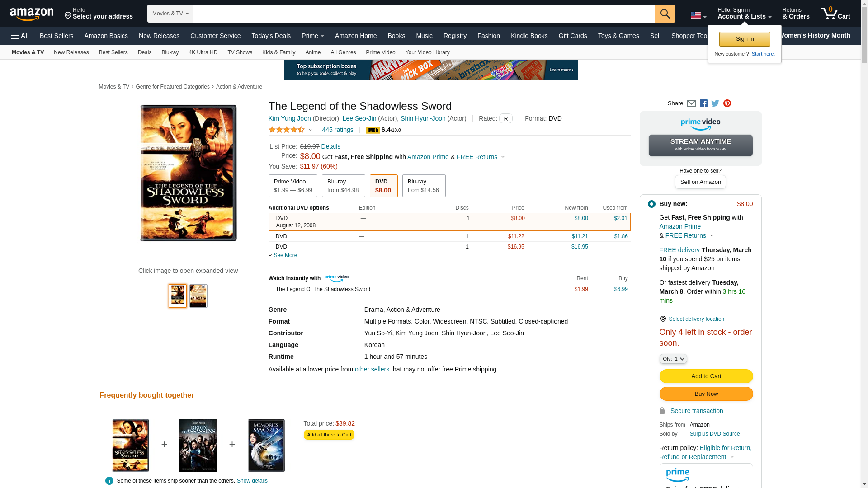Select the Buy new radio button
The height and width of the screenshot is (488, 868).
651,204
